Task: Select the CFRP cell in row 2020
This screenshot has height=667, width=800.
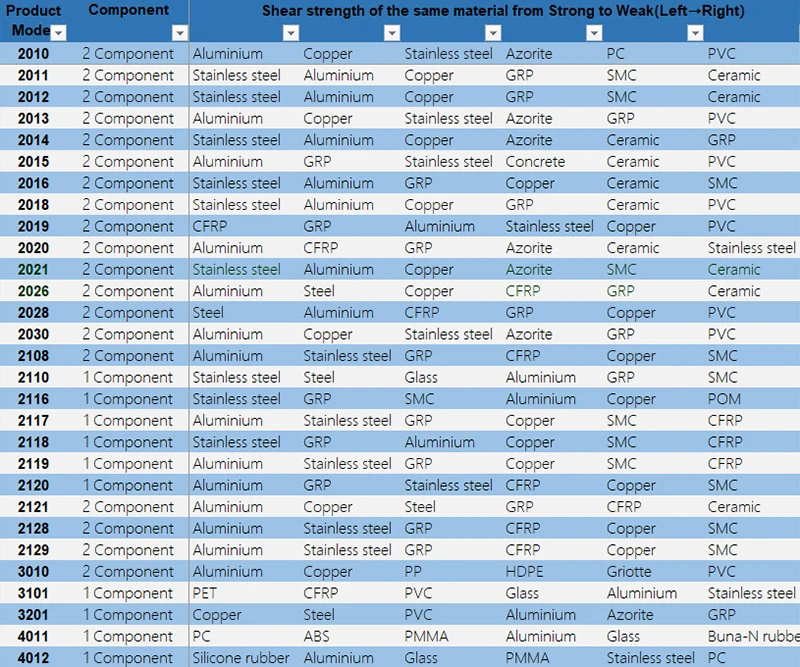Action: 320,248
